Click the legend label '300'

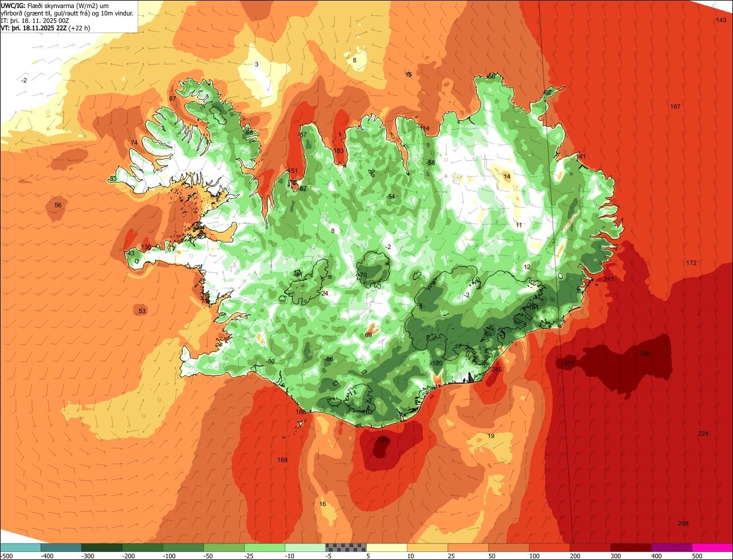pyautogui.click(x=616, y=556)
